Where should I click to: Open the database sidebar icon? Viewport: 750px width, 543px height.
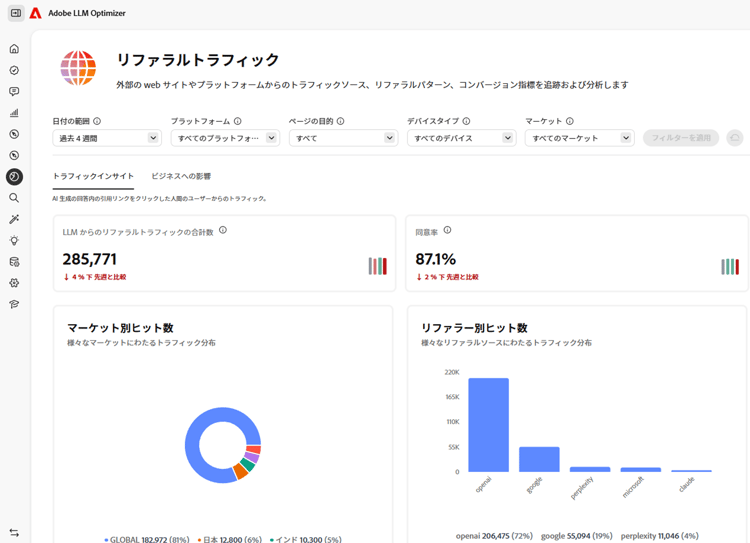tap(14, 262)
